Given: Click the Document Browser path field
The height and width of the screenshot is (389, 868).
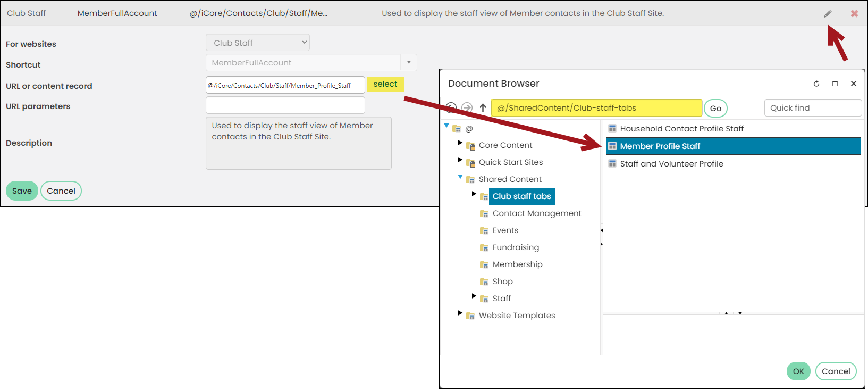Looking at the screenshot, I should (x=596, y=108).
